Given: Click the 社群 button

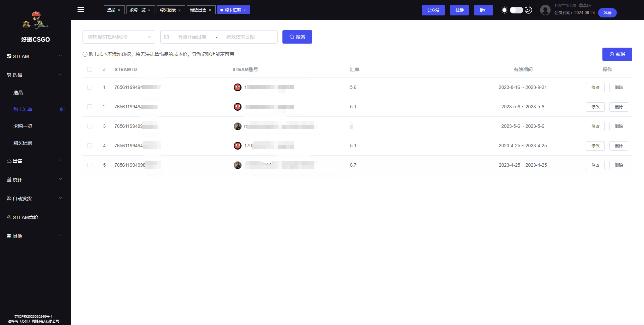Looking at the screenshot, I should click(460, 10).
